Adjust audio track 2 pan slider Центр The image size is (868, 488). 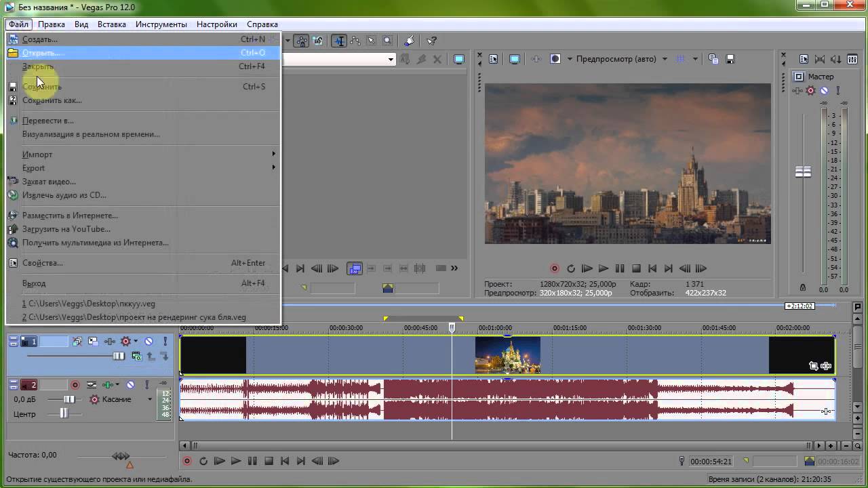[64, 413]
